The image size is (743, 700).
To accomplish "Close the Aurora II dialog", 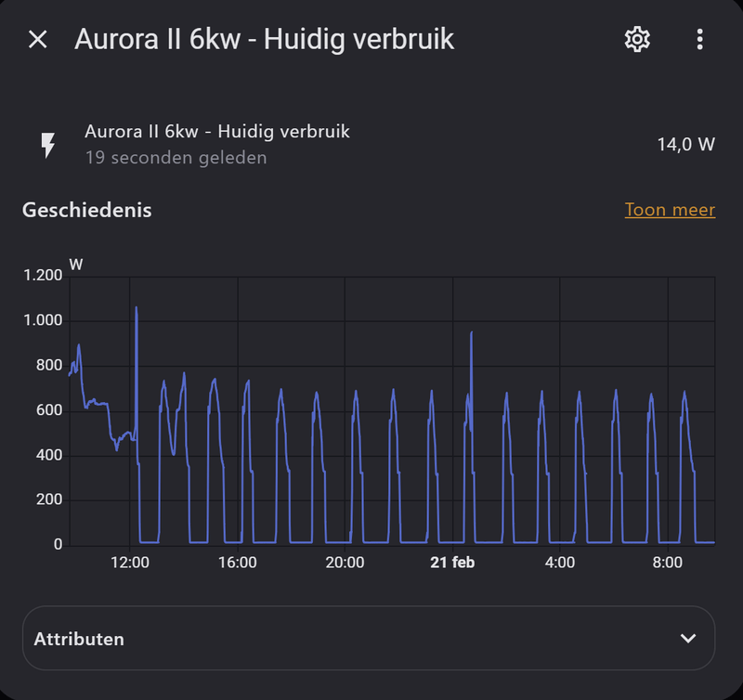I will [37, 39].
